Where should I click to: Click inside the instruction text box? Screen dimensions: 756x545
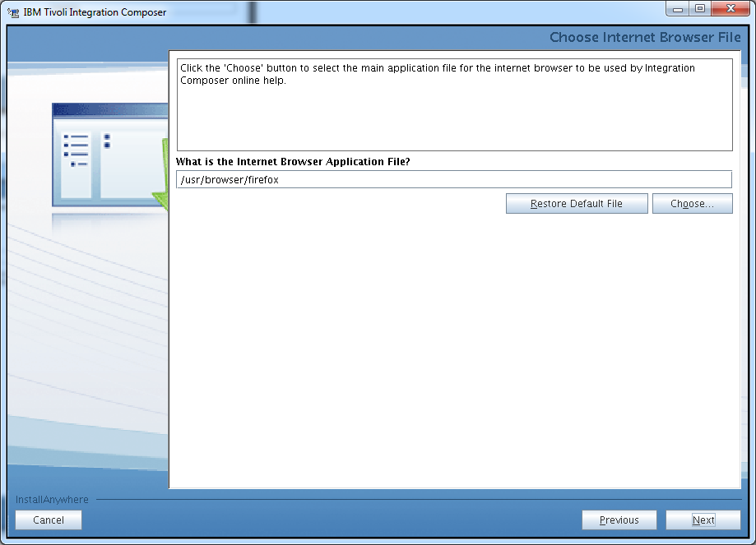tap(455, 104)
